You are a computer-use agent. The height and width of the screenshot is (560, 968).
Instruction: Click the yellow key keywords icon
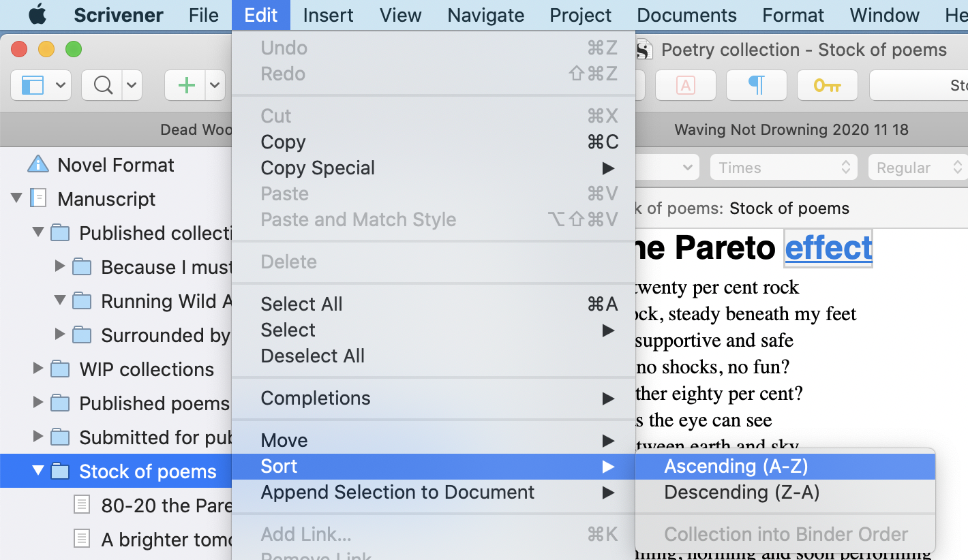coord(828,85)
